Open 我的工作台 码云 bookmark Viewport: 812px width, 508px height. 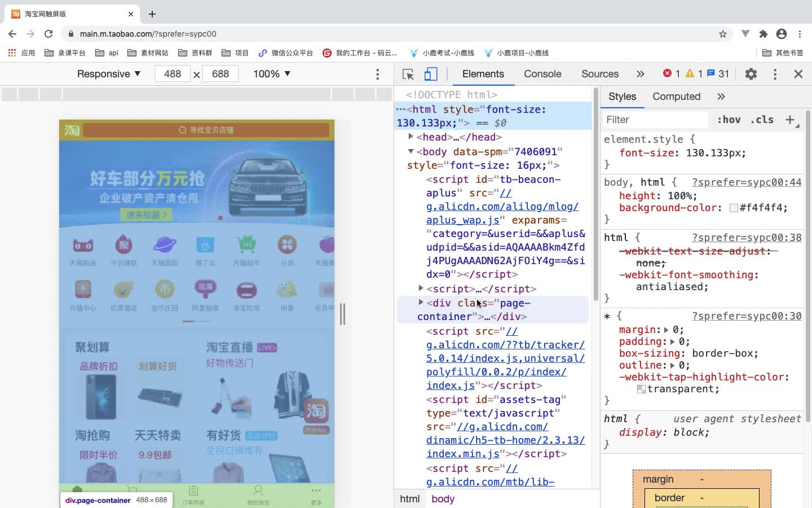pos(360,53)
